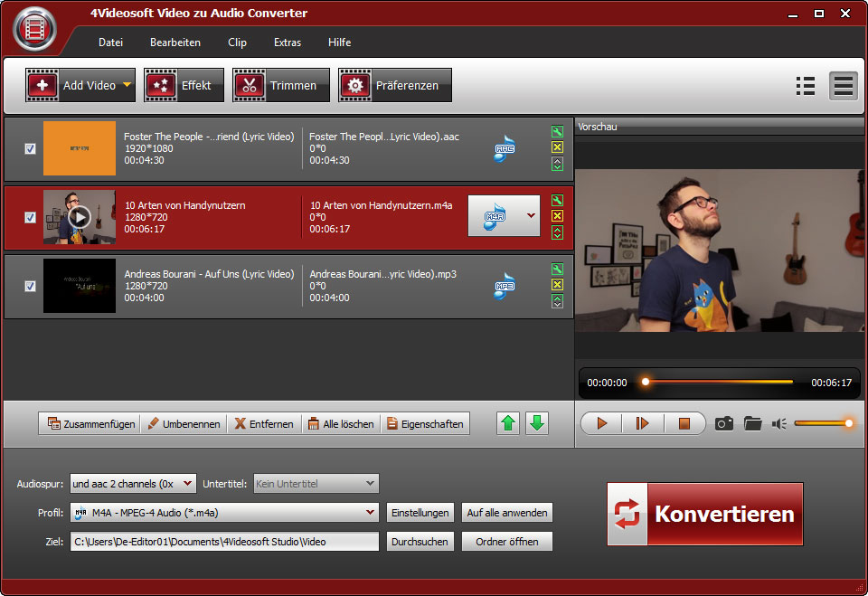This screenshot has height=596, width=868.
Task: Click Zusammenfügen to merge files
Action: [x=90, y=424]
